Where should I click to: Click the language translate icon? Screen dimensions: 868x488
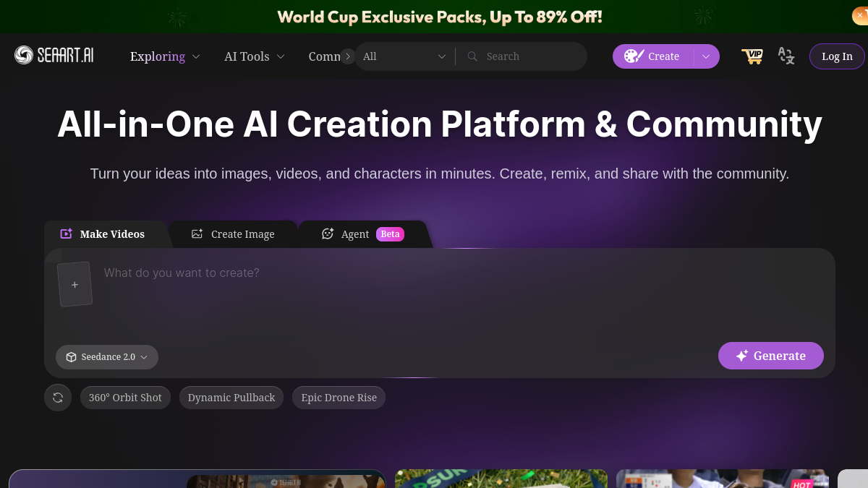click(786, 56)
